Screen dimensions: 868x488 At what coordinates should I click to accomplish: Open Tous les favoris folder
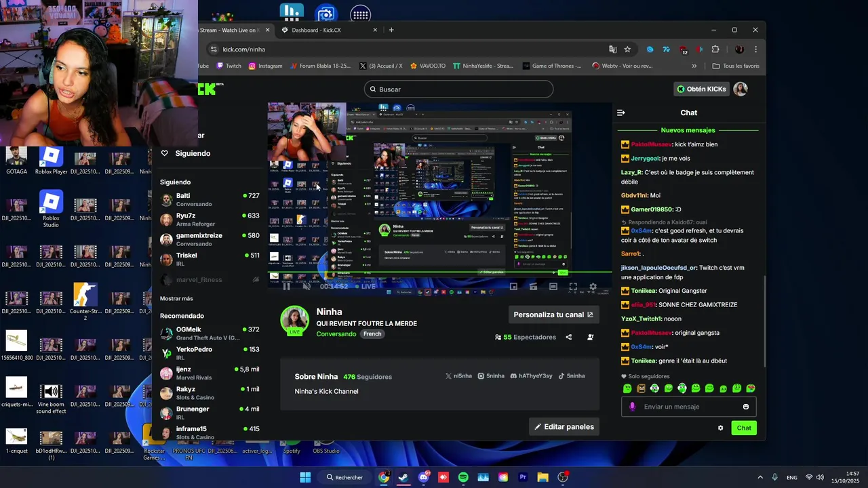[x=736, y=66]
